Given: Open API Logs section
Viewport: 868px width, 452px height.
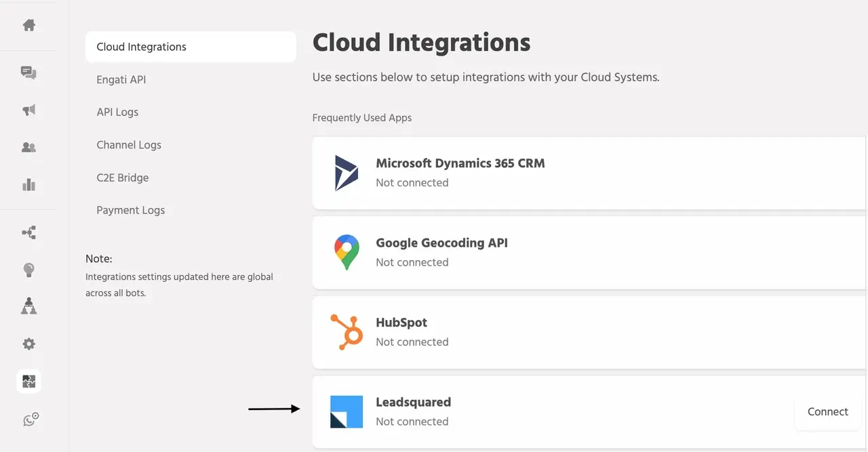Looking at the screenshot, I should 117,112.
